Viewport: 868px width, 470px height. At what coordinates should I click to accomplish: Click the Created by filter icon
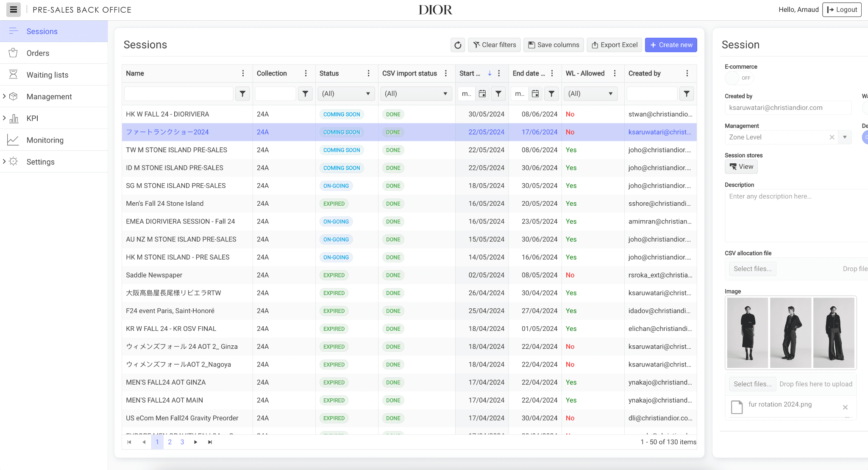point(687,94)
